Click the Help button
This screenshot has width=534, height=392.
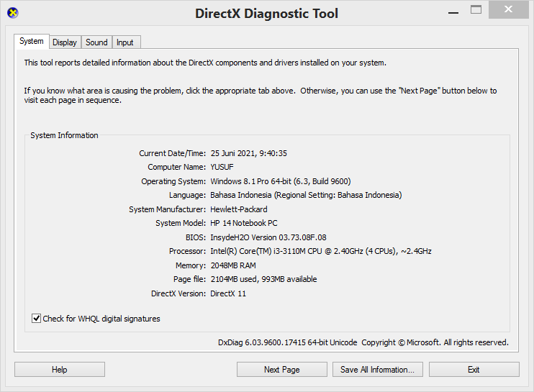[x=60, y=370]
